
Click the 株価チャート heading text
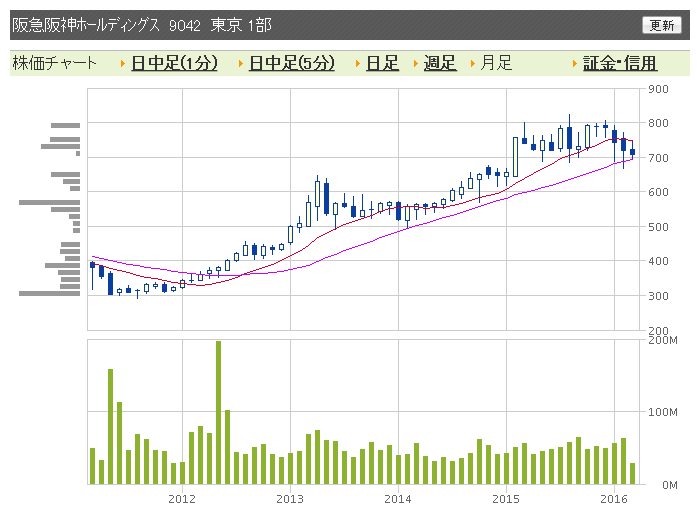[x=54, y=63]
